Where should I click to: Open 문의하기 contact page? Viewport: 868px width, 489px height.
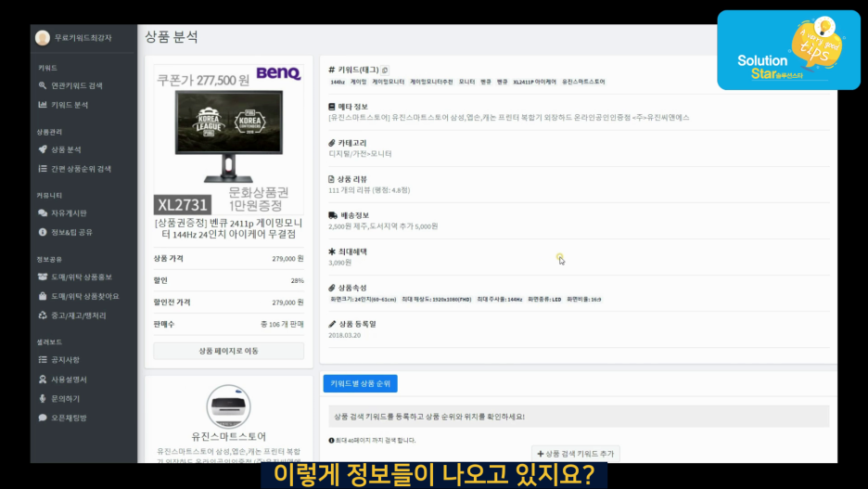tap(65, 399)
